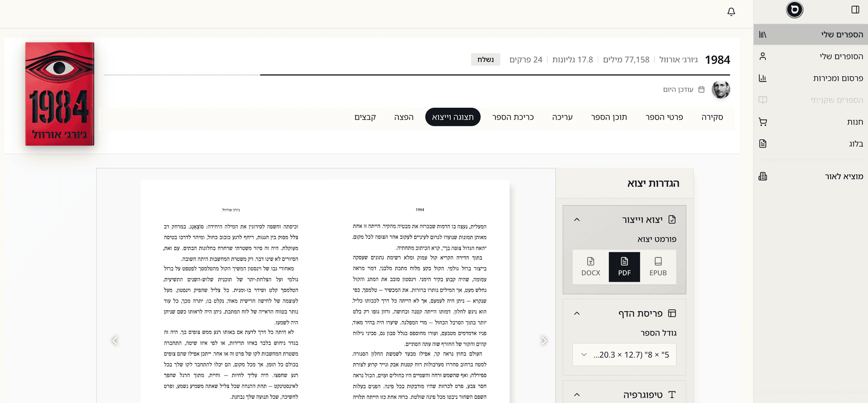
Task: Open the book size dropdown
Action: coord(624,355)
